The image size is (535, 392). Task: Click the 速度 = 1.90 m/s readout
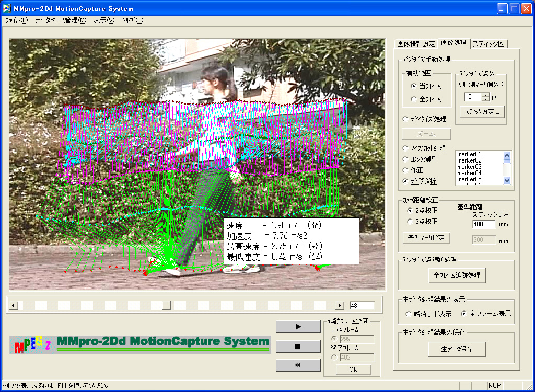[x=274, y=225]
